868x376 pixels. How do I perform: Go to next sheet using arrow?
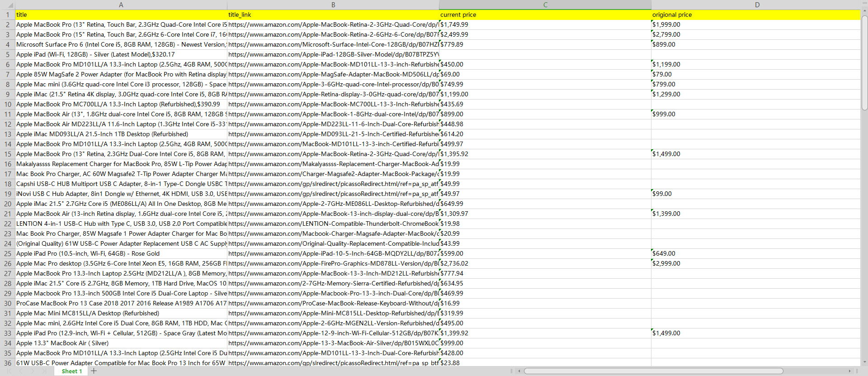click(32, 371)
